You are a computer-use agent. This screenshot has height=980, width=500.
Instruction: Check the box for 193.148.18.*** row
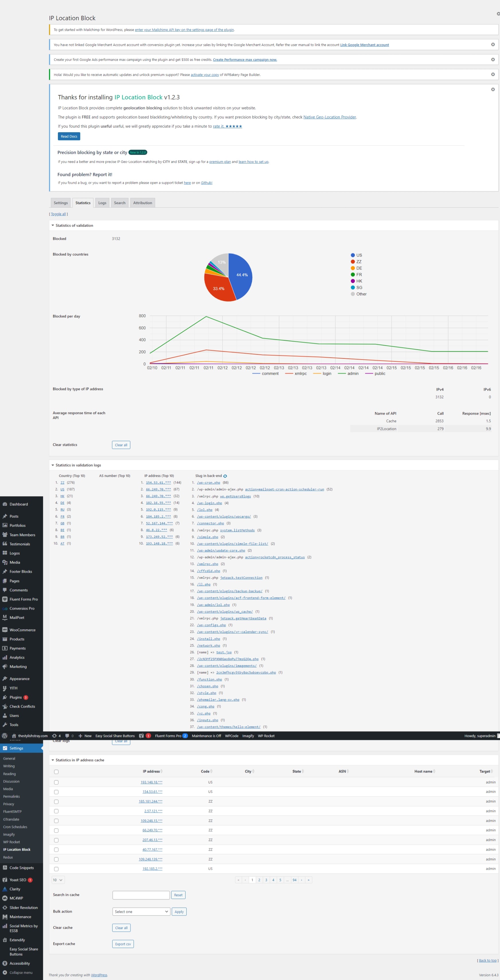pyautogui.click(x=56, y=782)
